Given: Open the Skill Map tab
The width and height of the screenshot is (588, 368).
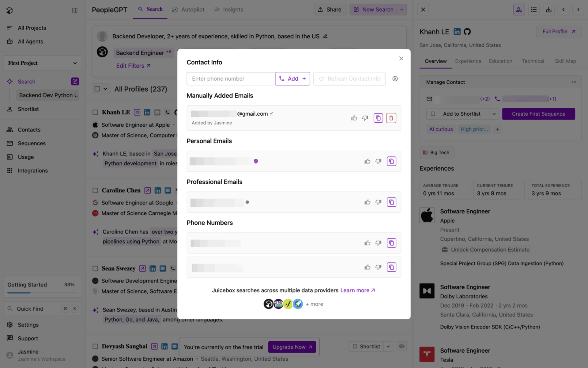Looking at the screenshot, I should tap(565, 61).
